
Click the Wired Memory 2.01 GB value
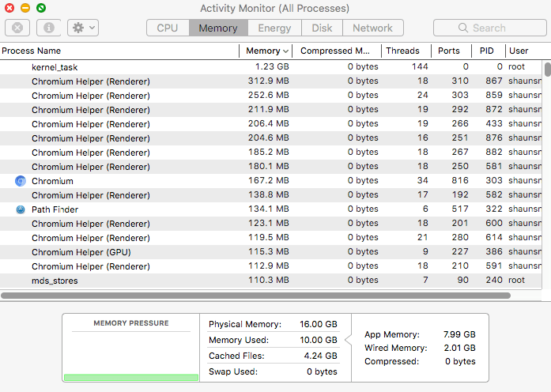tap(459, 348)
